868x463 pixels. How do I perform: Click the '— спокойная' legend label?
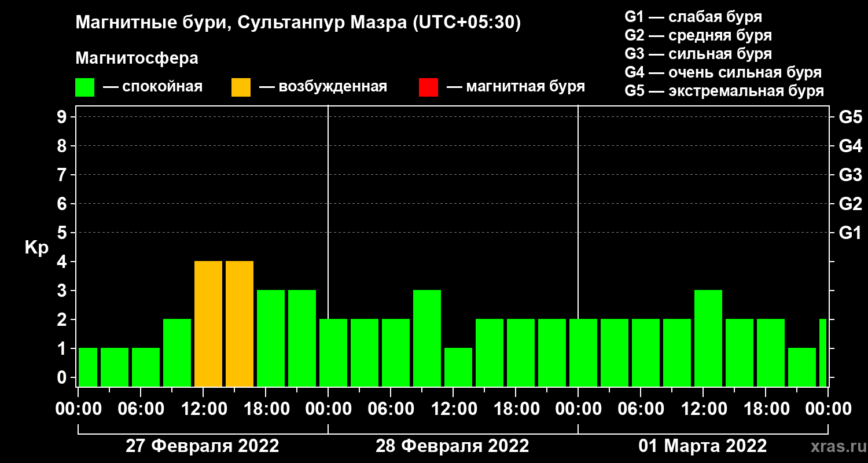click(153, 87)
